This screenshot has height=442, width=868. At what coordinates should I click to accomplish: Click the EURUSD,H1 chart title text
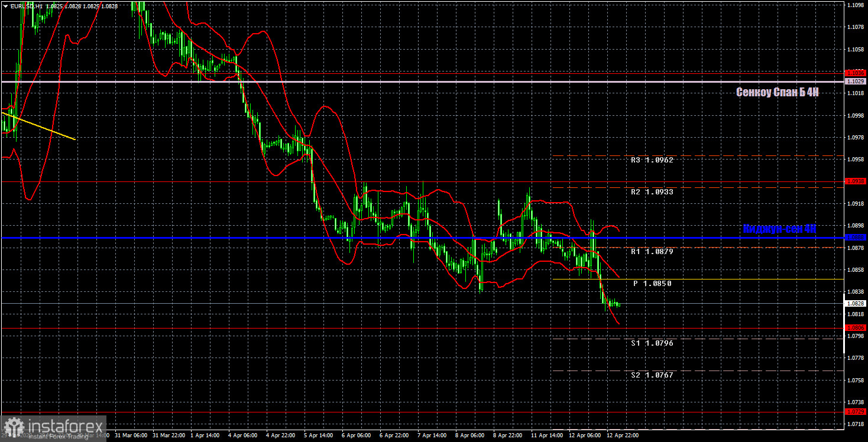[26, 6]
